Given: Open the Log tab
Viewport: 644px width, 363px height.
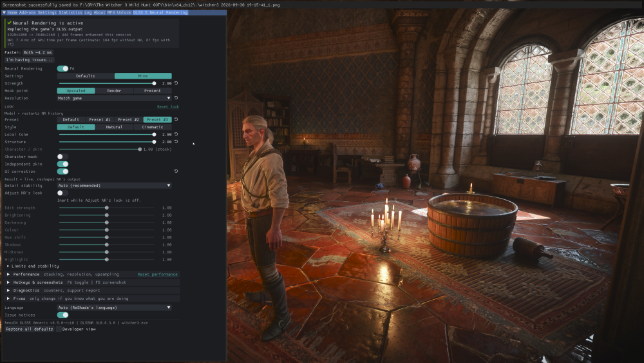Looking at the screenshot, I should (88, 13).
